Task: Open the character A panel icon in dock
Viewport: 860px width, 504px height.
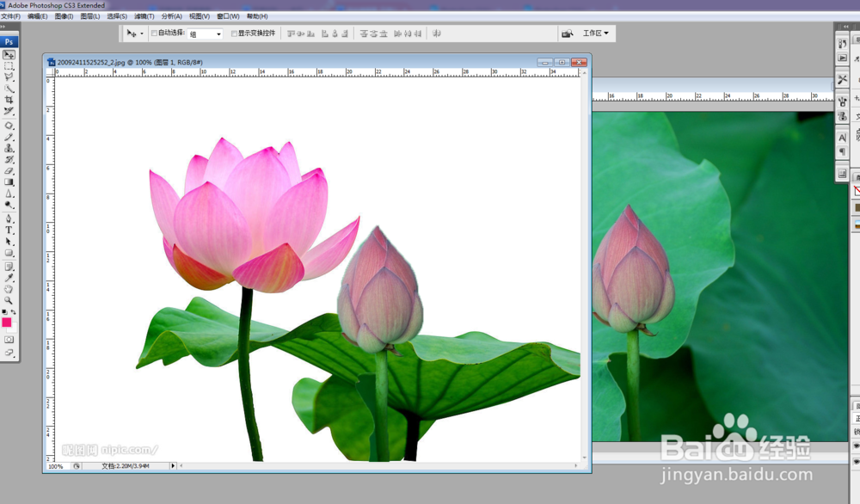Action: pos(843,138)
